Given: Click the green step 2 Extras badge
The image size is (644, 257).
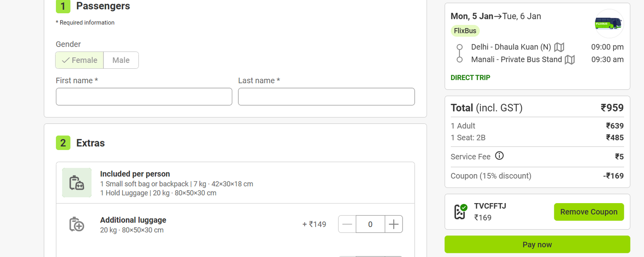Looking at the screenshot, I should pos(63,143).
